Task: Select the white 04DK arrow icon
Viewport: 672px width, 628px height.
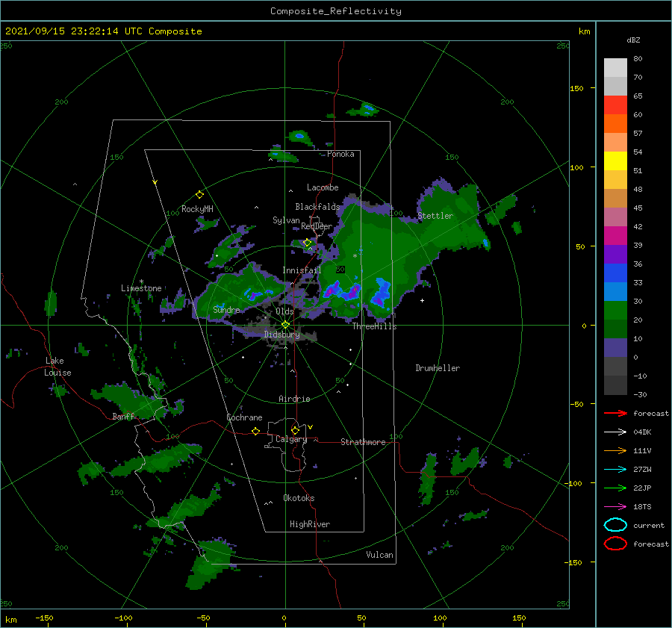Action: click(615, 432)
